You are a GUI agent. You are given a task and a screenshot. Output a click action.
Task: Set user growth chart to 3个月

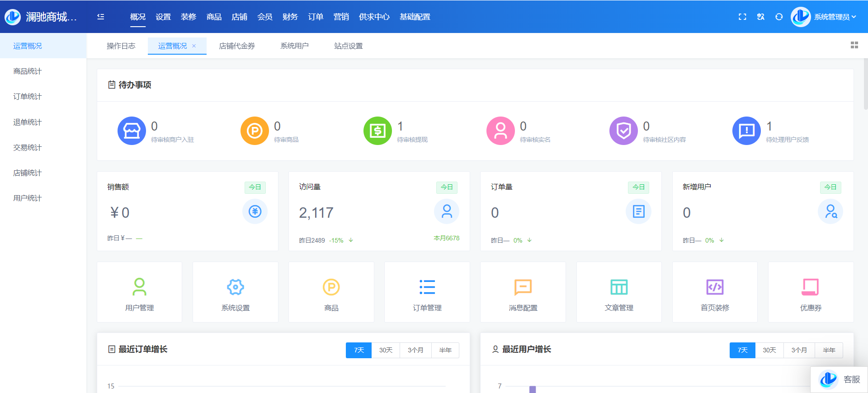click(799, 350)
